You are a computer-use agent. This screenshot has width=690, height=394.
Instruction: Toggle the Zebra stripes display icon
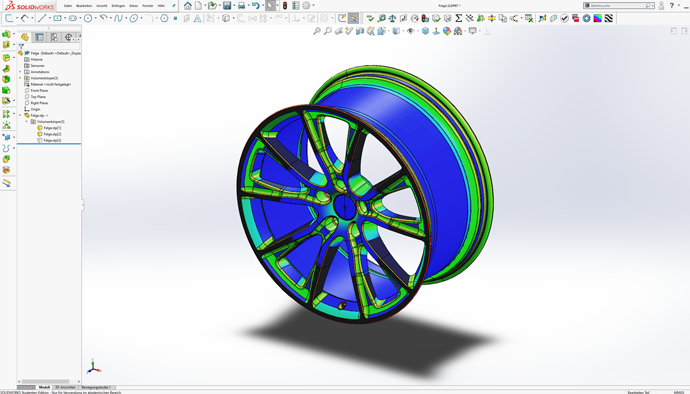pos(609,18)
